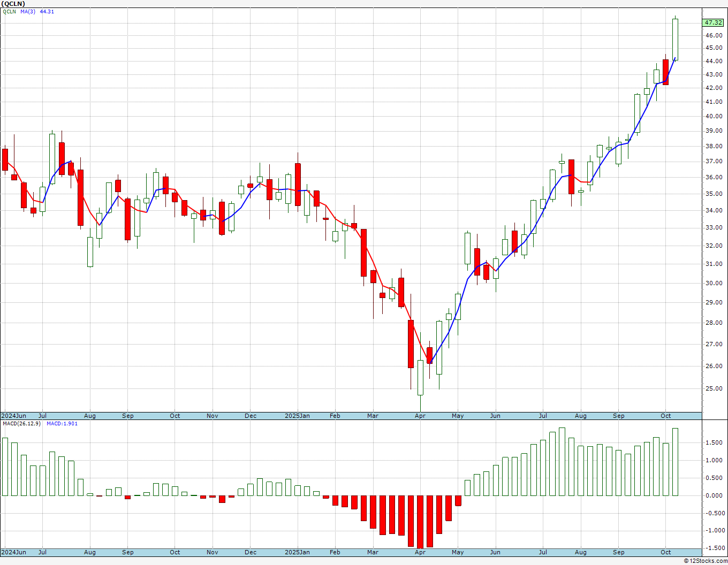Image resolution: width=728 pixels, height=565 pixels.
Task: Click the (QCLN) chart title
Action: (13, 4)
